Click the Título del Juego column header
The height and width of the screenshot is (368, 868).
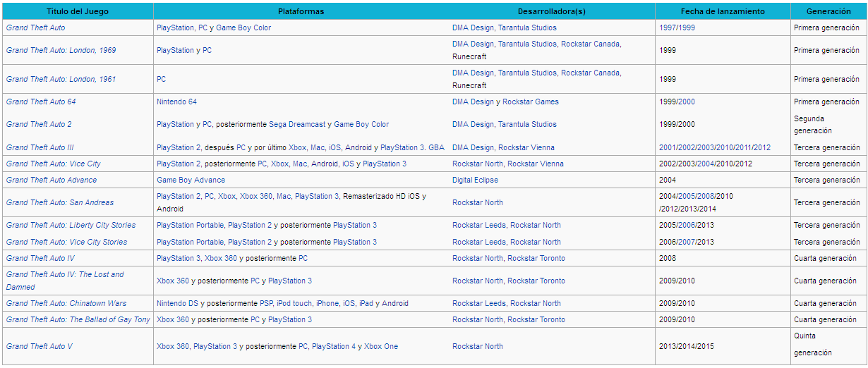point(78,11)
